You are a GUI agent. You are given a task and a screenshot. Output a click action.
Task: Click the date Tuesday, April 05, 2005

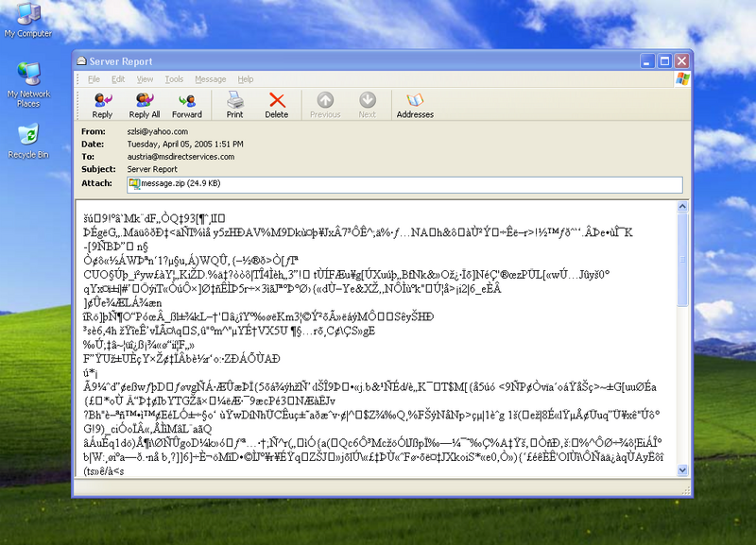pos(170,145)
